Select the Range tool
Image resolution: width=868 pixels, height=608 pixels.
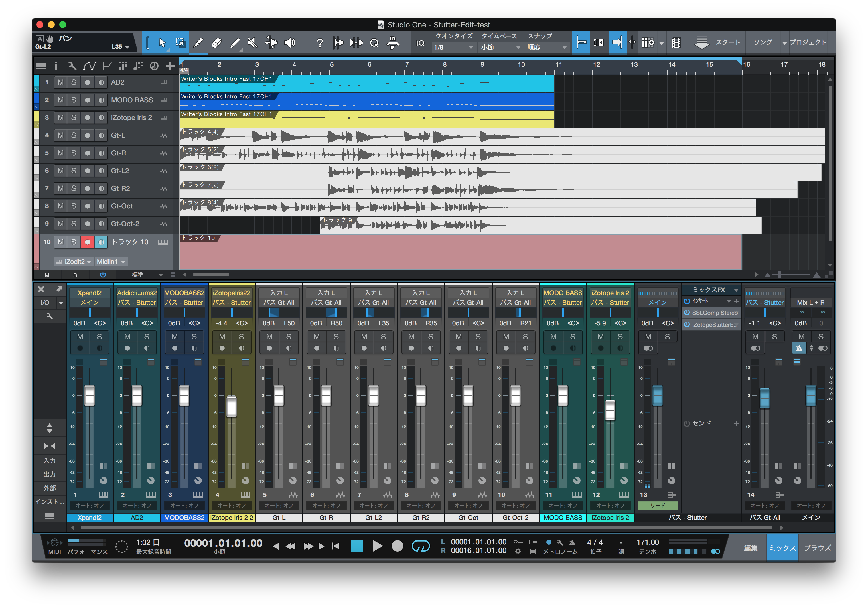181,43
